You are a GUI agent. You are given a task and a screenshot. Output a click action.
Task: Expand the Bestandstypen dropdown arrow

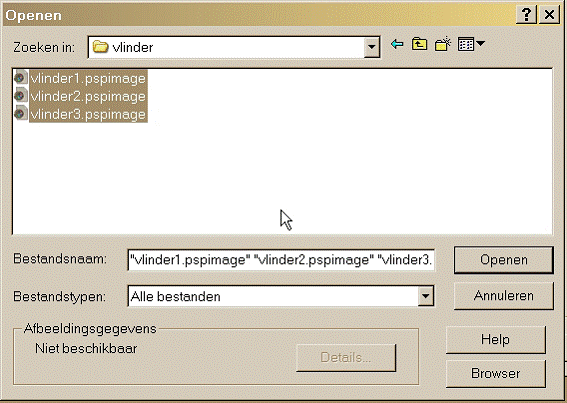[x=426, y=296]
